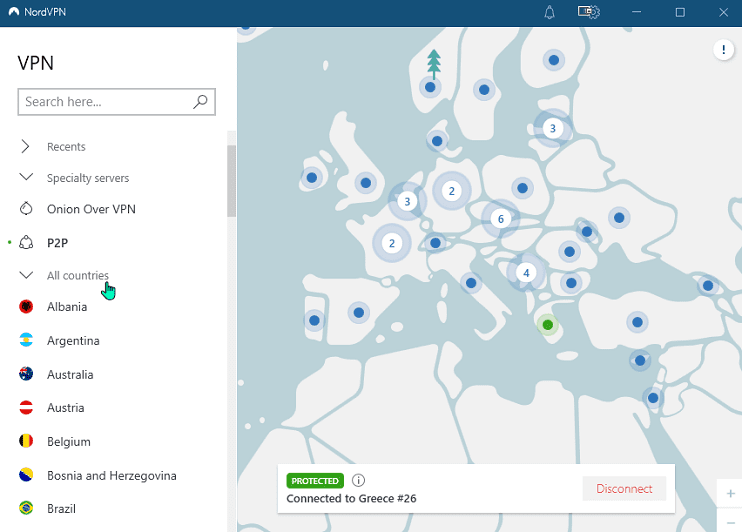Screen dimensions: 742x532
Task: Click the All countries label
Action: [78, 275]
